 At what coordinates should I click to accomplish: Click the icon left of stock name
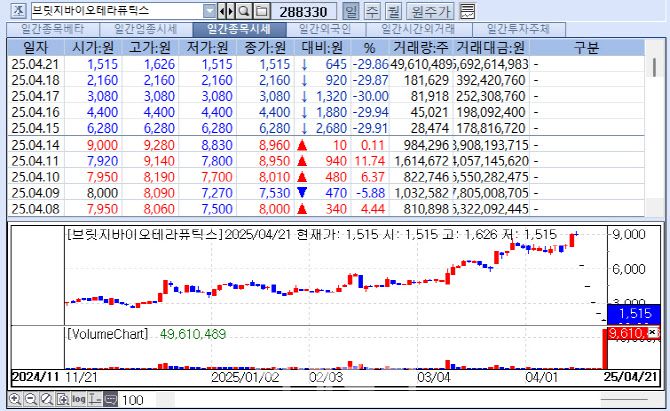point(15,10)
